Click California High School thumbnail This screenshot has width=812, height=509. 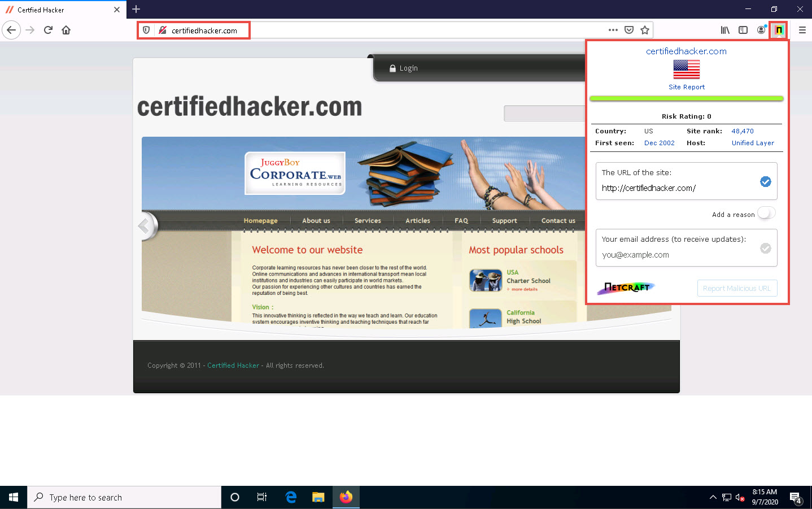(486, 318)
